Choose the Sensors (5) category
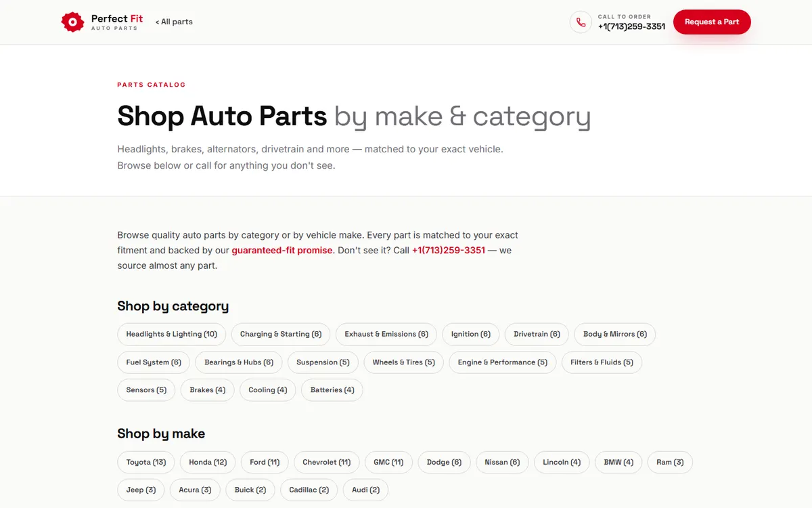The width and height of the screenshot is (812, 508). [146, 390]
